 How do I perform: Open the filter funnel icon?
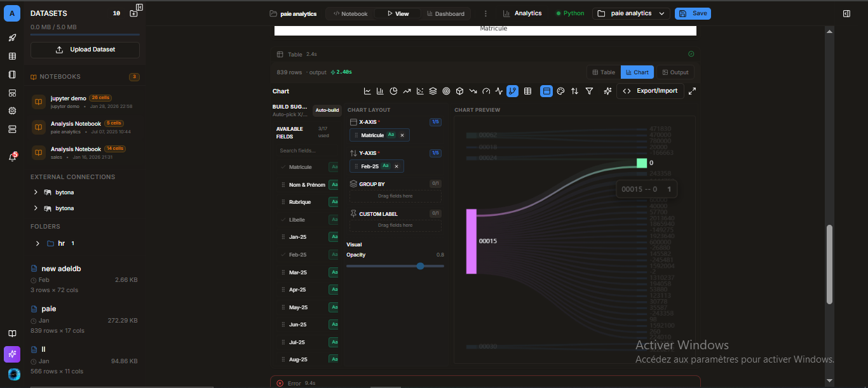[589, 91]
